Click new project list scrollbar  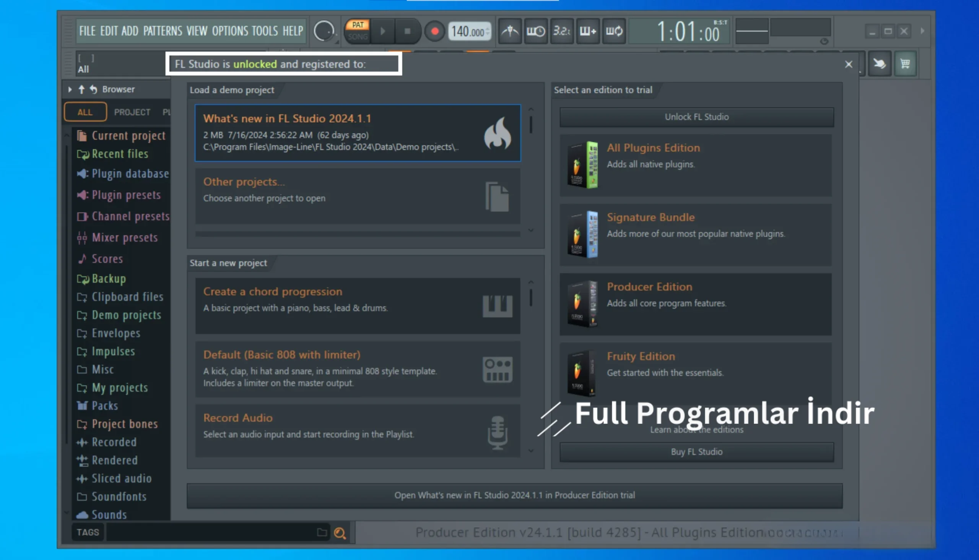pyautogui.click(x=531, y=297)
